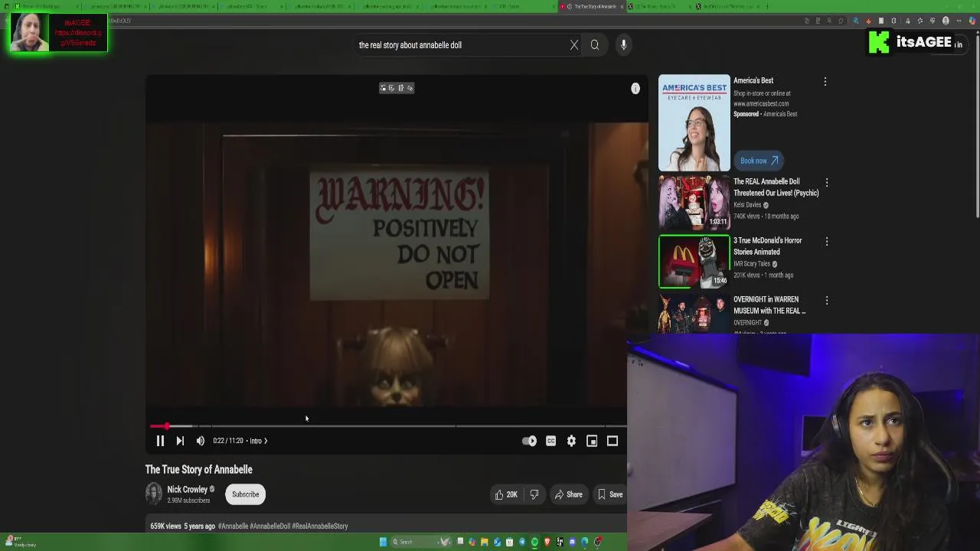980x551 pixels.
Task: Open Kelsi Davies channel link
Action: coord(747,205)
